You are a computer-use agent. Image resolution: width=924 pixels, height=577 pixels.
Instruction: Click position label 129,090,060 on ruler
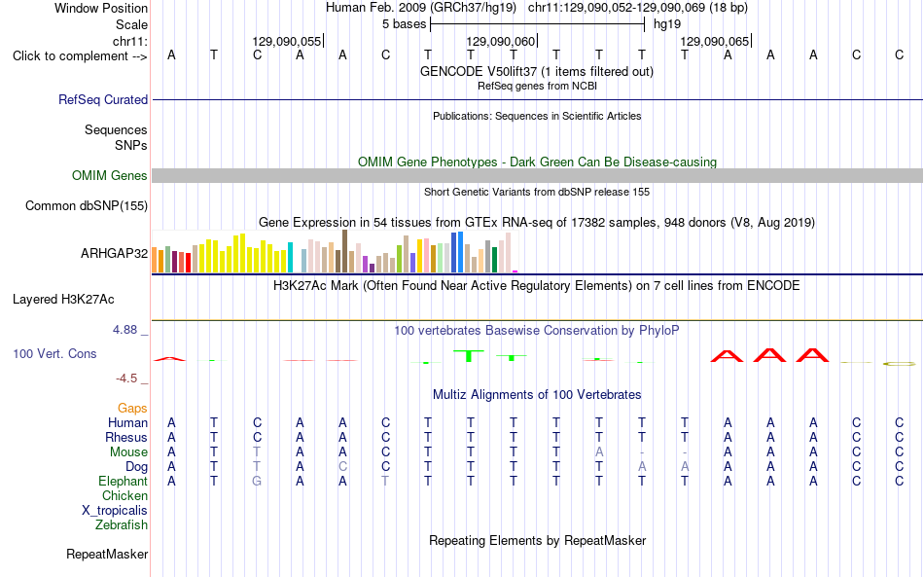(500, 41)
